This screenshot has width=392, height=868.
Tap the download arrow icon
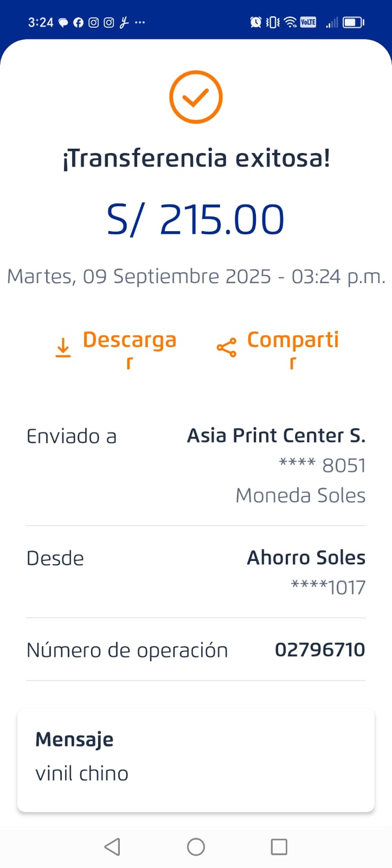(x=63, y=347)
